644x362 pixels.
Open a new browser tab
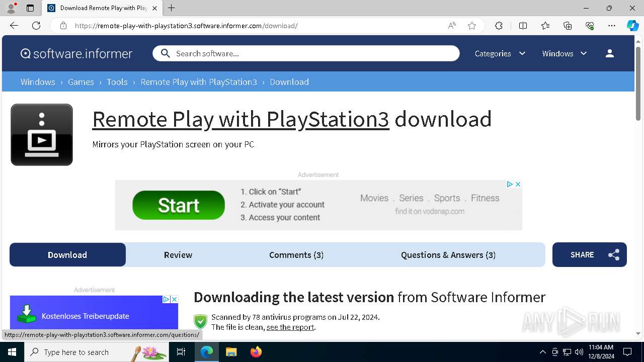tap(172, 8)
